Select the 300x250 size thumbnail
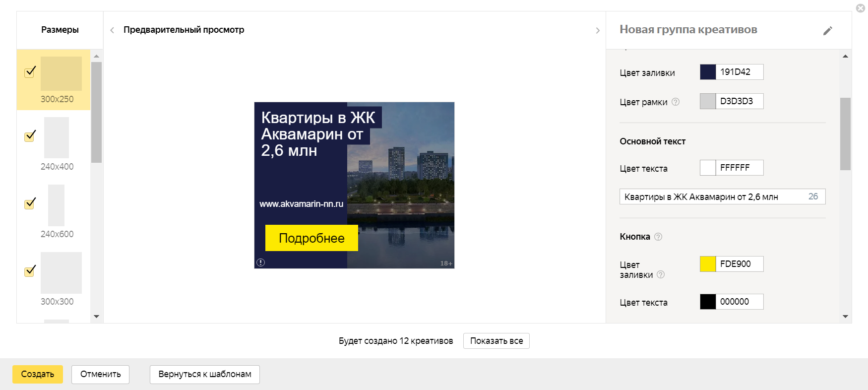Viewport: 868px width, 390px height. pos(61,73)
